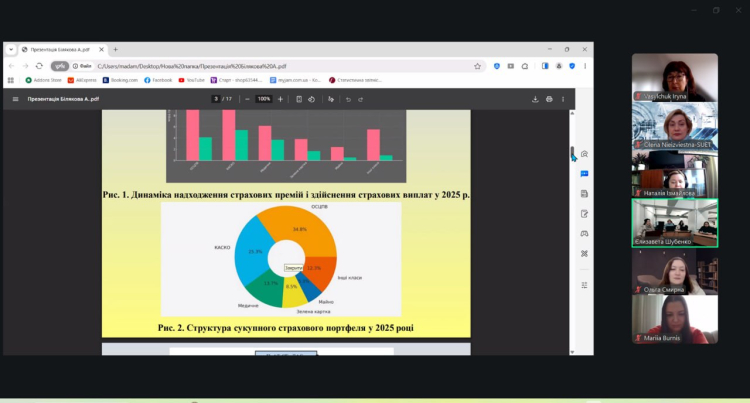This screenshot has width=750, height=403.
Task: Open the Booking.com bookmark
Action: (121, 80)
